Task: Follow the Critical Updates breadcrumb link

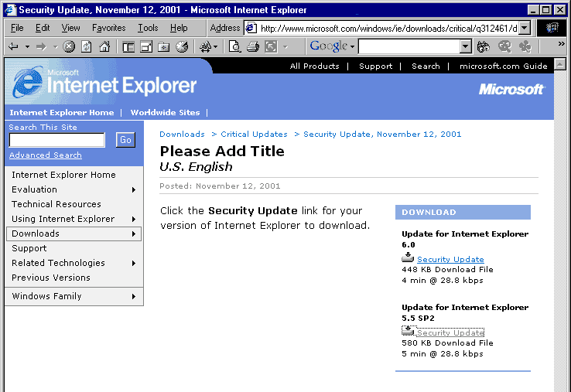Action: click(x=255, y=135)
